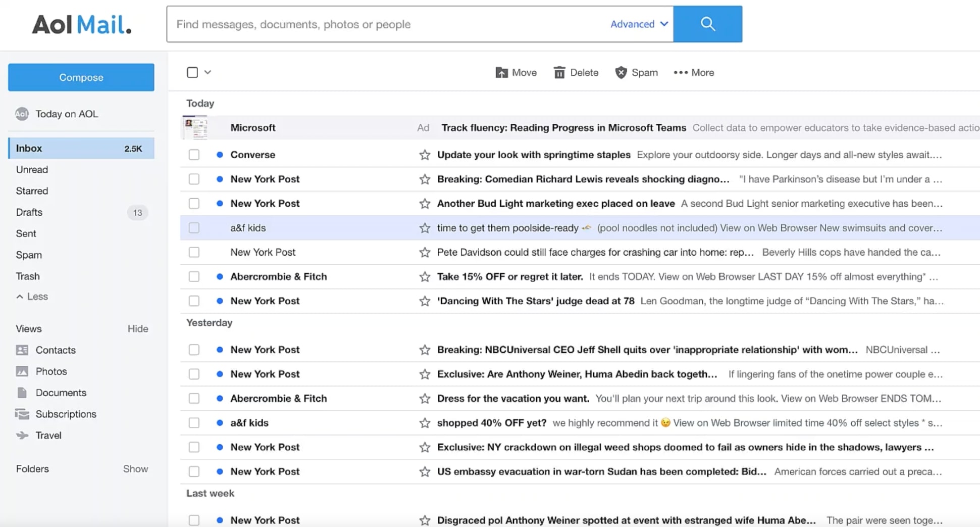Click the Compose button
Screen dimensions: 980x527
coord(81,77)
